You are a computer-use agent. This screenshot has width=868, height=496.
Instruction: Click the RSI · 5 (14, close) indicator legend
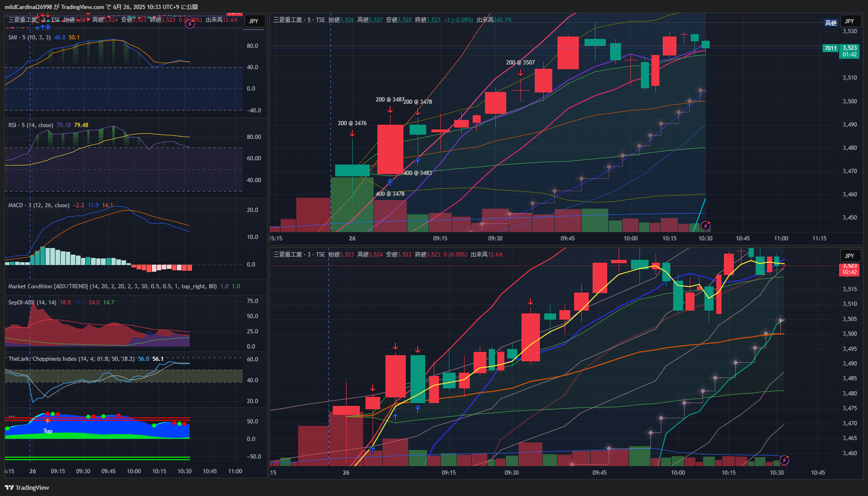coord(31,125)
